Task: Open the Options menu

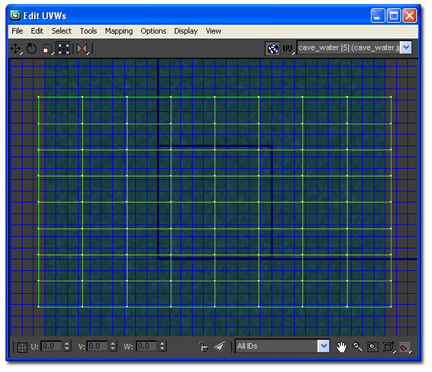Action: point(153,31)
